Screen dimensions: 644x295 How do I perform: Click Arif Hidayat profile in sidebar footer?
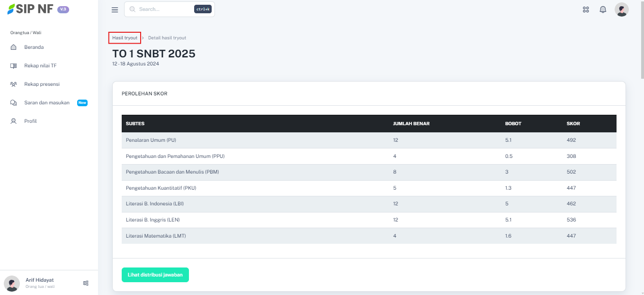point(40,283)
